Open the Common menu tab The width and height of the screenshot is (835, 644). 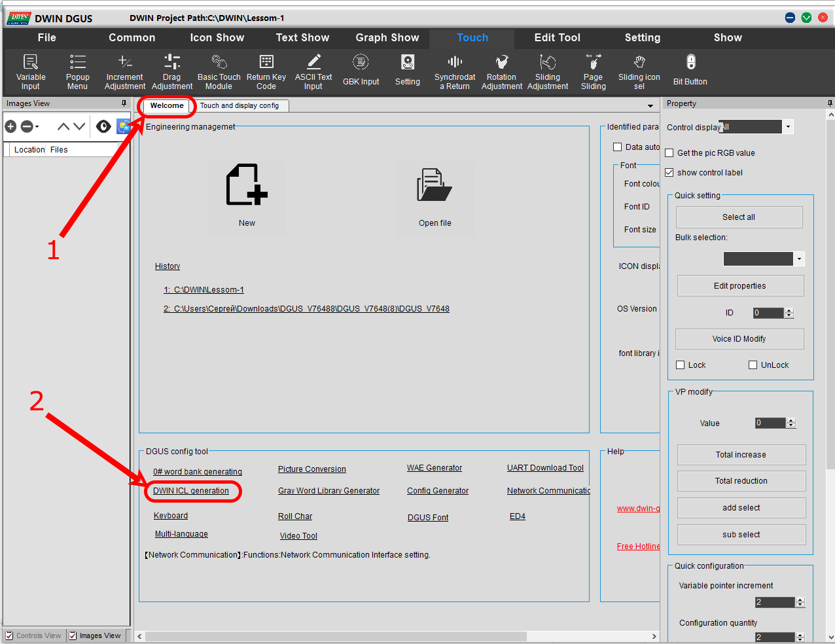pyautogui.click(x=132, y=38)
